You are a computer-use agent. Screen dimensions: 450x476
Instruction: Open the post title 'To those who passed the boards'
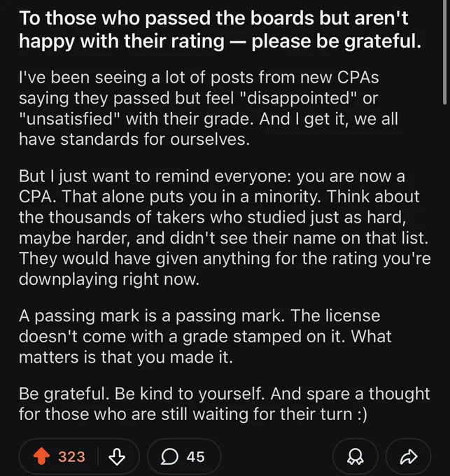pos(220,29)
